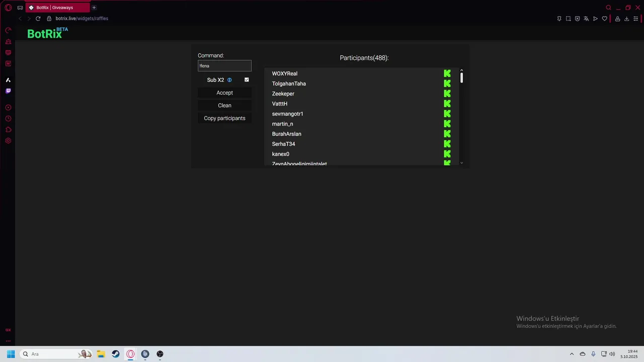Open Player icon in sidebar
The height and width of the screenshot is (362, 644).
click(8, 108)
